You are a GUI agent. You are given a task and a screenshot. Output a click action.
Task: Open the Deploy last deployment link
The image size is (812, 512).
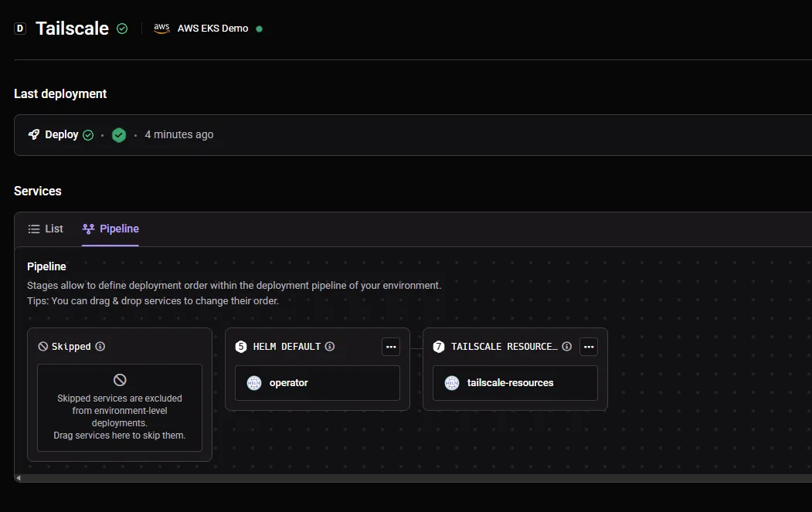62,134
